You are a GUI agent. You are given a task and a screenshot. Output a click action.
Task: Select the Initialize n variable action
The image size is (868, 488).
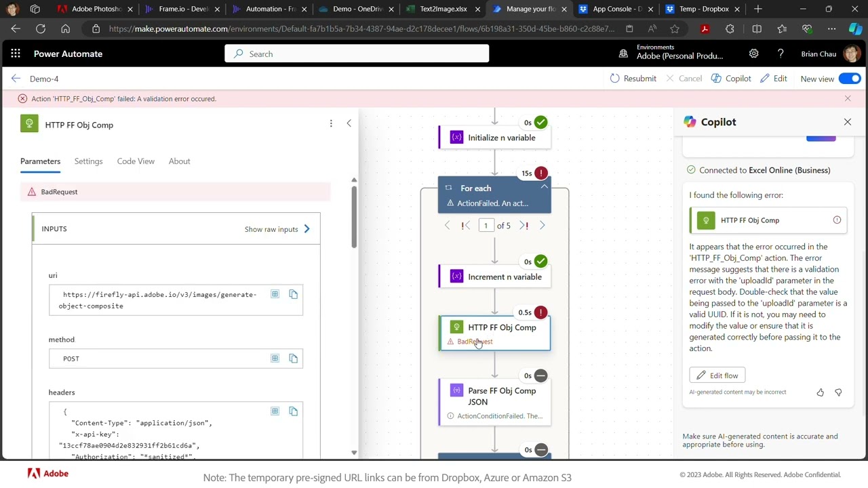pyautogui.click(x=494, y=138)
